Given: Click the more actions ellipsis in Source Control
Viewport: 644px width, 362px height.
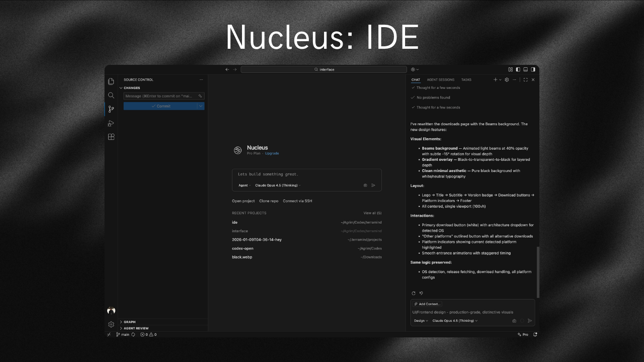Looking at the screenshot, I should (201, 79).
